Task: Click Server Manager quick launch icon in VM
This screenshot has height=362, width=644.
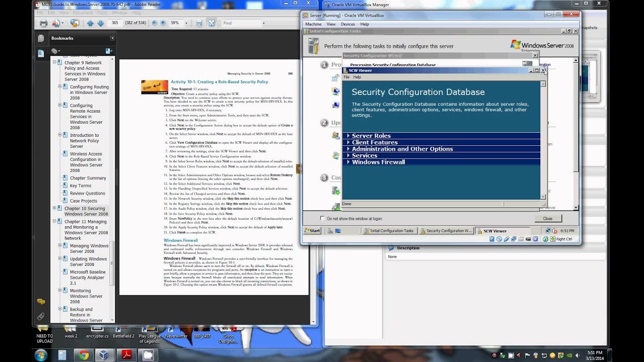Action: click(x=330, y=231)
